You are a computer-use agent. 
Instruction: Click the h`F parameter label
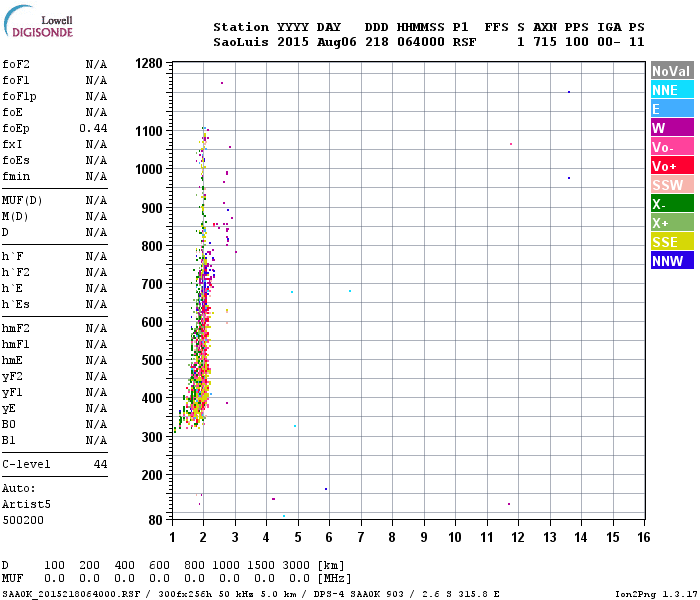click(12, 256)
